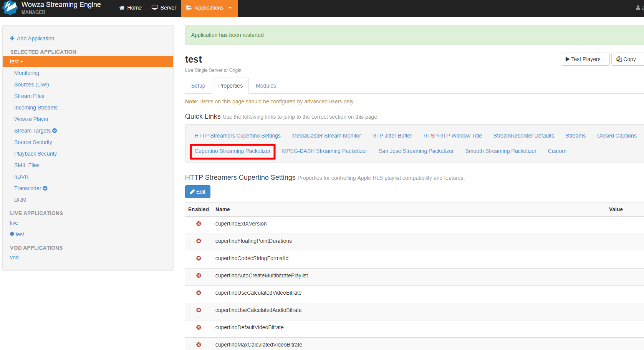Click the Enabled column header
This screenshot has height=350, width=644.
pyautogui.click(x=198, y=209)
